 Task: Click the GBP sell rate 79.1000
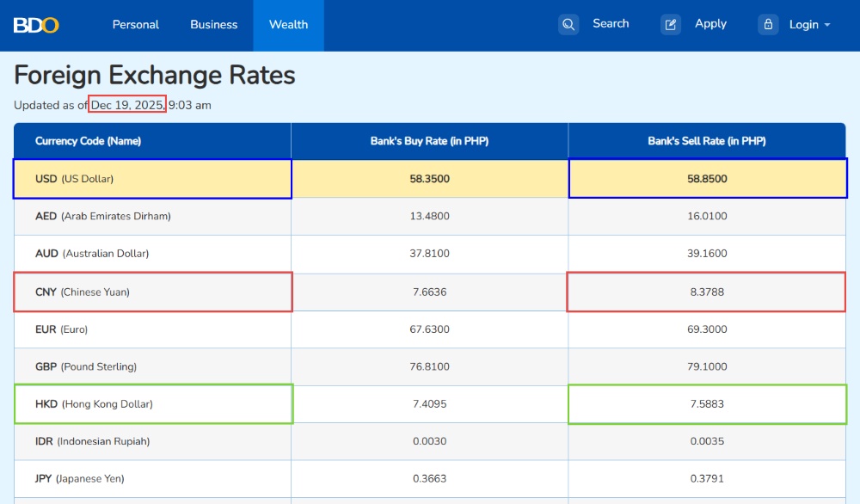pyautogui.click(x=707, y=366)
